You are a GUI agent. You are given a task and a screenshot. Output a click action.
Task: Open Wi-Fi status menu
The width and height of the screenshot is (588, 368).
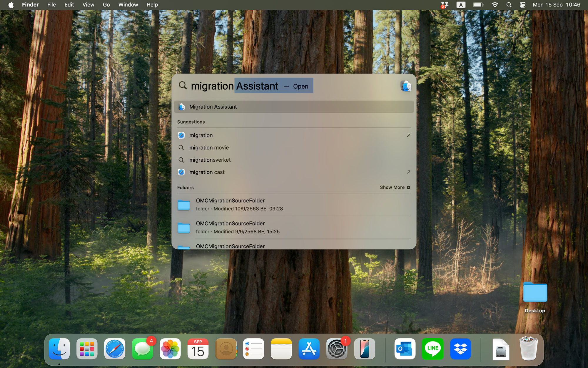click(495, 5)
